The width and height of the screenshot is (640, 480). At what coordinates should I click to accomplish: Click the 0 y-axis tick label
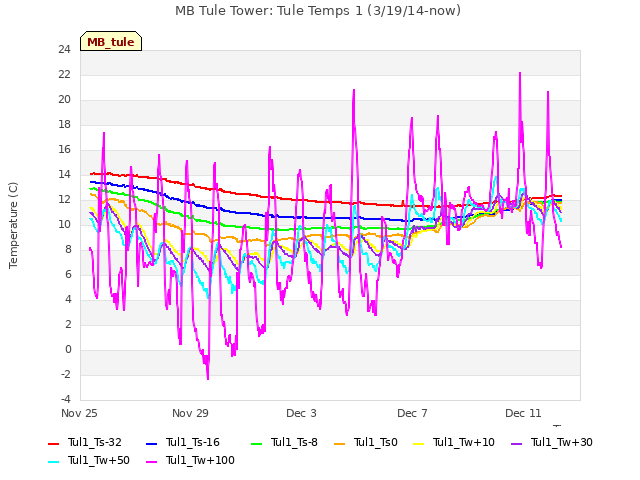68,349
